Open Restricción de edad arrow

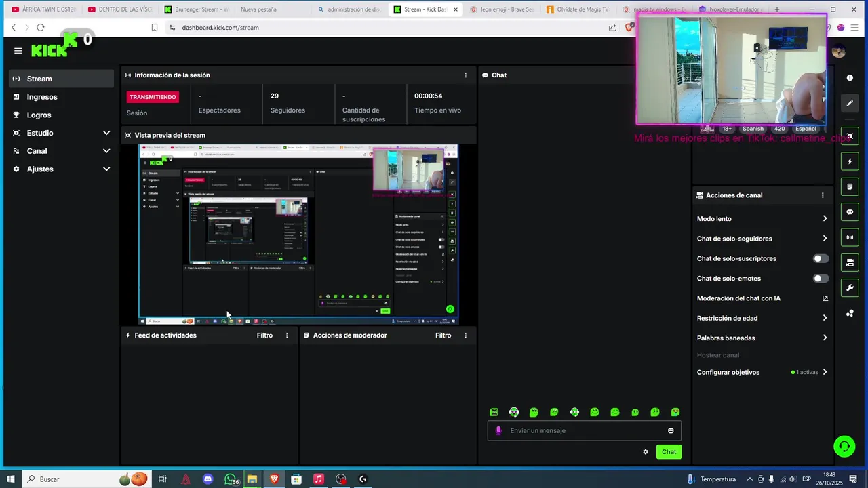[x=825, y=318]
